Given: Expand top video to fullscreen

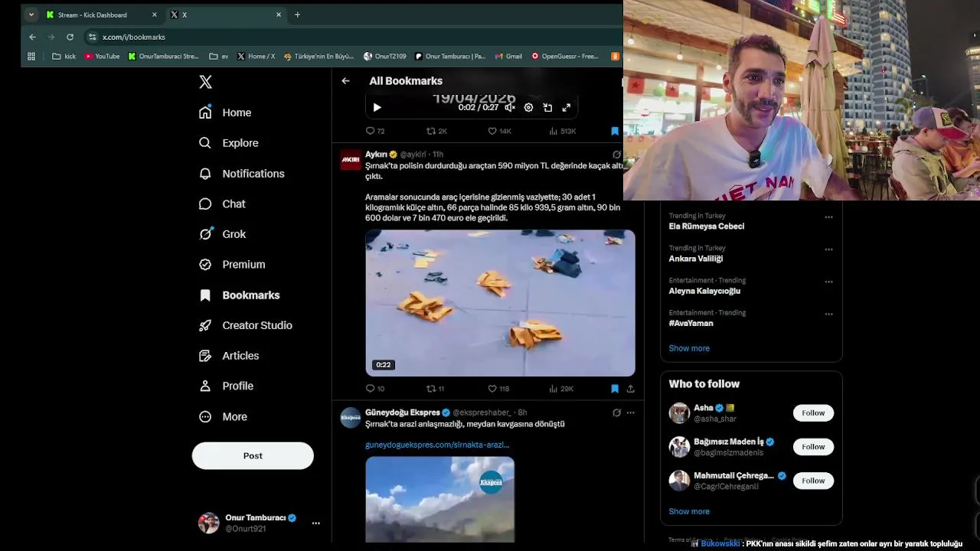Looking at the screenshot, I should 567,108.
